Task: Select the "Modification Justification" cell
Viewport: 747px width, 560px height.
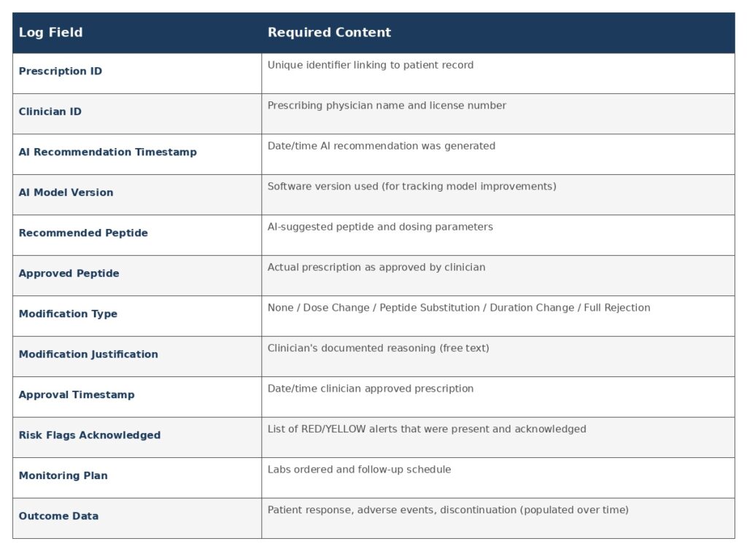Action: (88, 354)
